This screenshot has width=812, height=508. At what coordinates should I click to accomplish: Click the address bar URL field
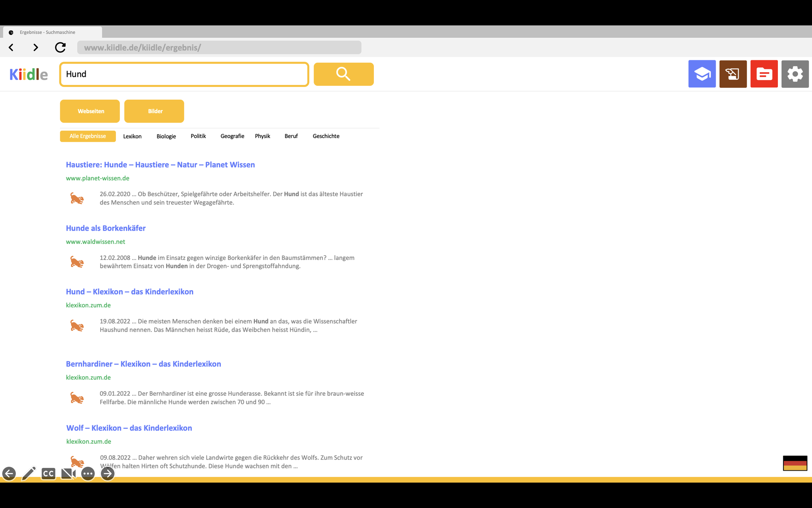pyautogui.click(x=219, y=48)
